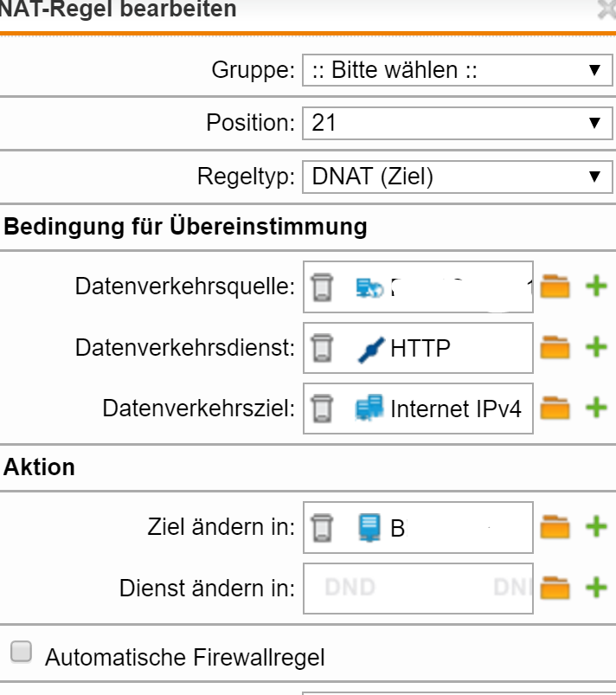The height and width of the screenshot is (695, 616).
Task: Open folder browser for Datenverkehrsquelle
Action: [x=555, y=286]
